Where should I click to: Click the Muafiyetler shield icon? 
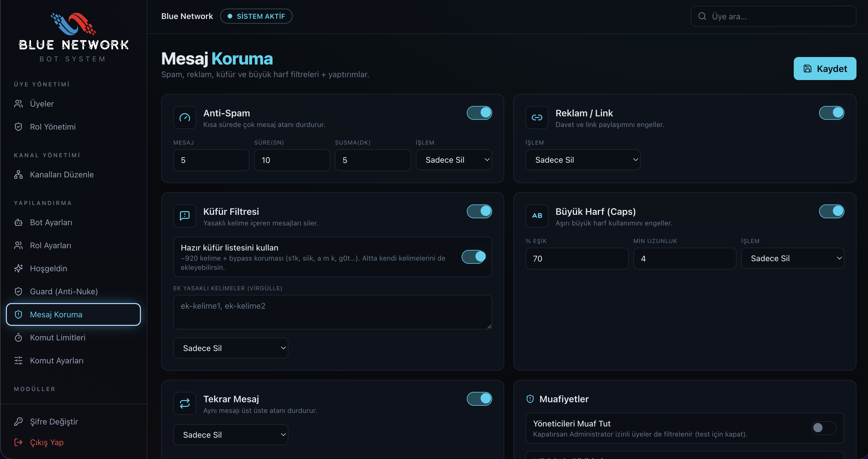pos(530,399)
